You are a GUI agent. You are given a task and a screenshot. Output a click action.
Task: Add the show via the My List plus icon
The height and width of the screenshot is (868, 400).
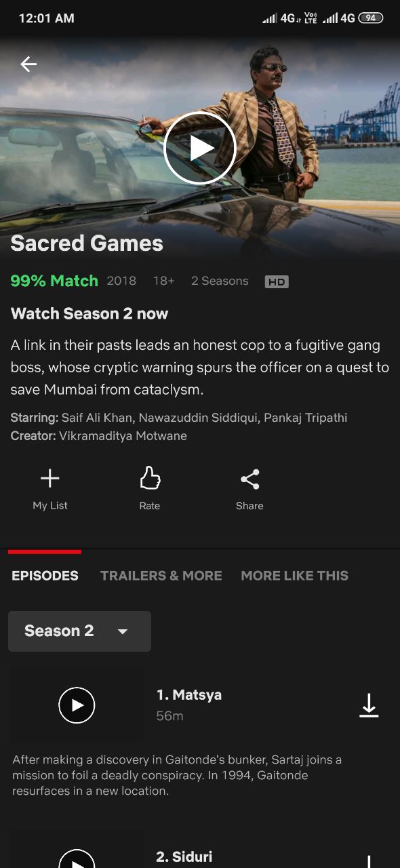pyautogui.click(x=49, y=479)
